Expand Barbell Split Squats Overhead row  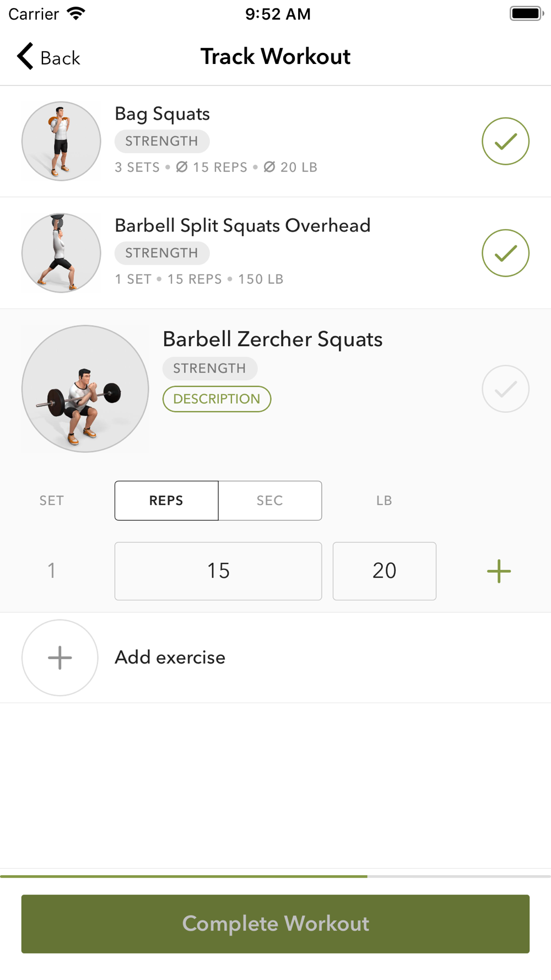[x=275, y=253]
